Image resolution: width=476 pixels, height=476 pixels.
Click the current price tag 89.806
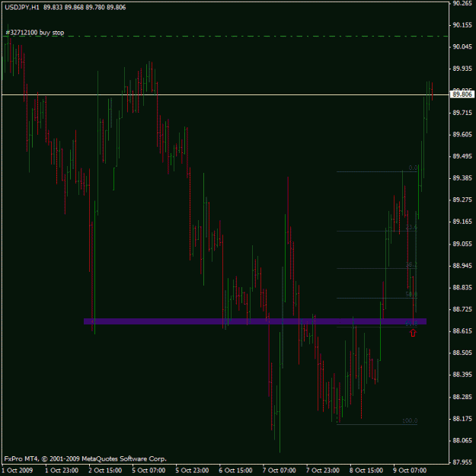tap(462, 94)
